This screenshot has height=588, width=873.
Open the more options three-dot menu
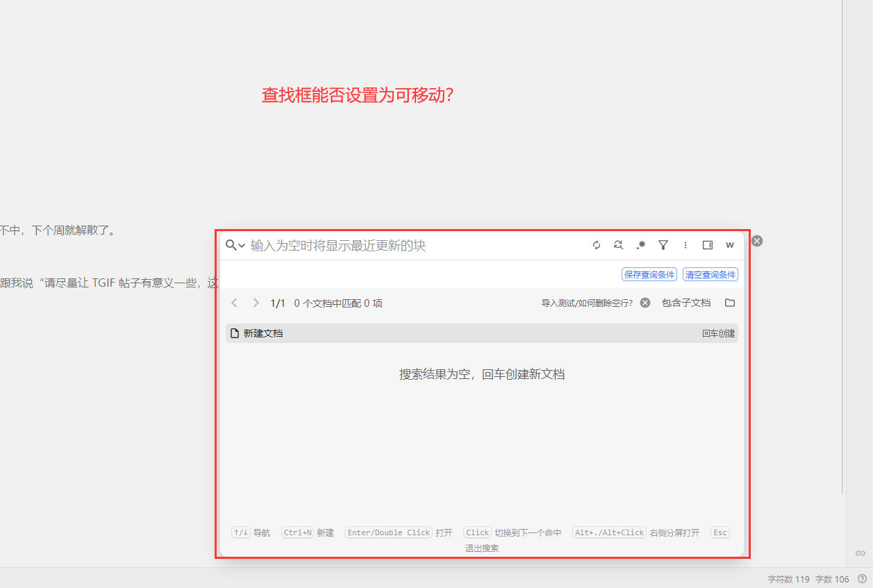pyautogui.click(x=685, y=245)
